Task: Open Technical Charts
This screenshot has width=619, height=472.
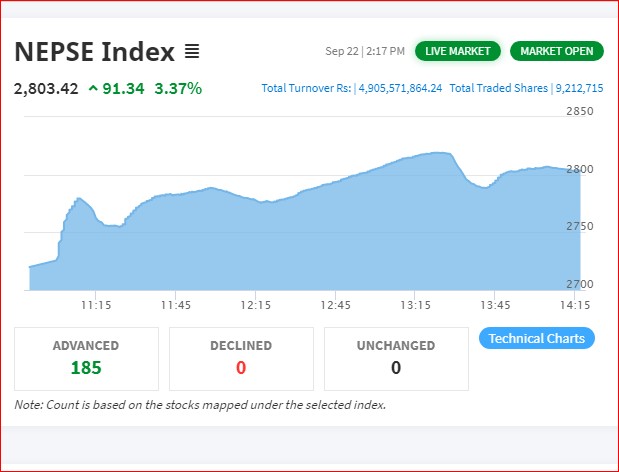Action: click(x=536, y=338)
